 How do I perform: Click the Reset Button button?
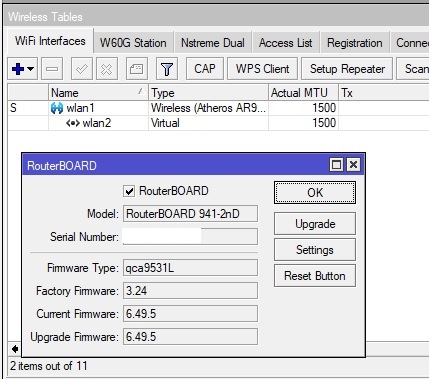coord(315,276)
